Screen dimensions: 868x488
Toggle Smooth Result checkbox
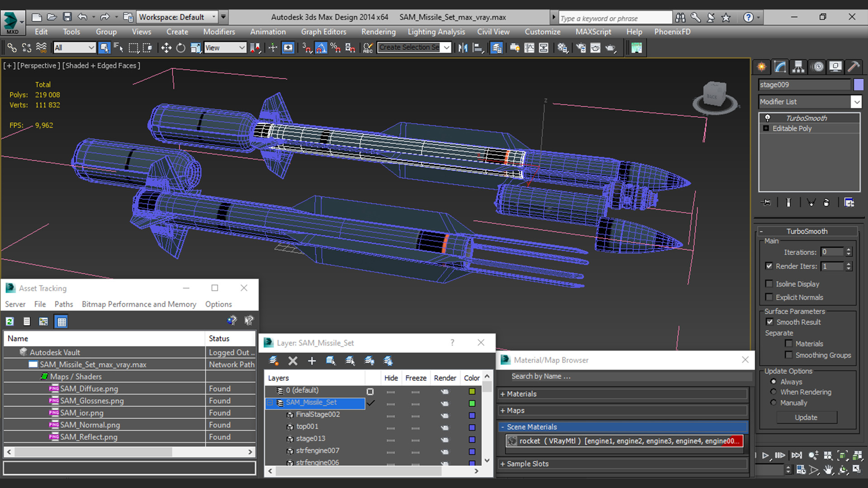(x=769, y=322)
